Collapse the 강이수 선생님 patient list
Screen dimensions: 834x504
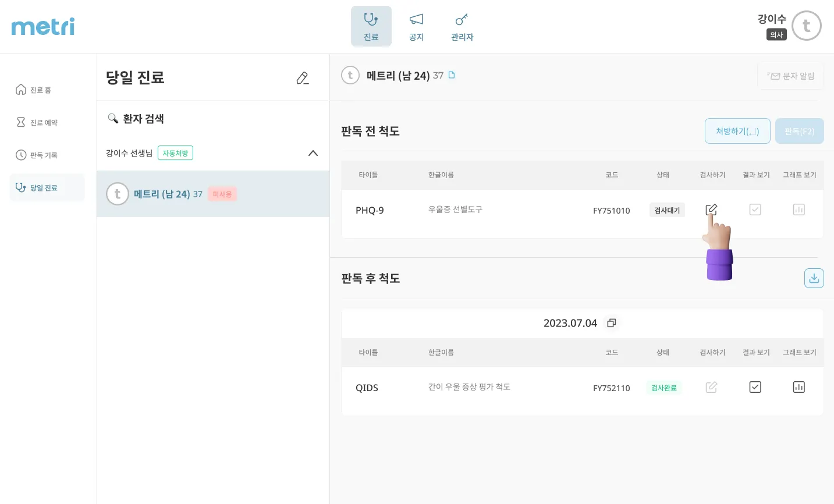[x=313, y=153]
